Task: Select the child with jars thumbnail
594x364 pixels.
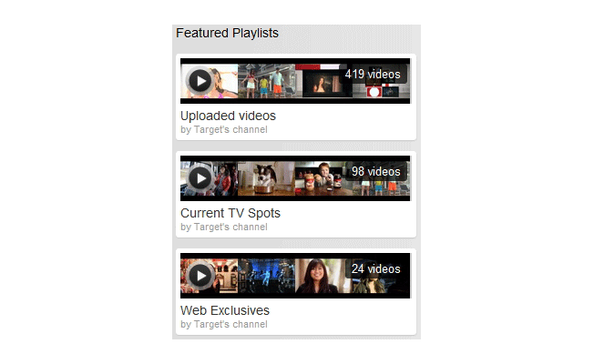Action: tap(323, 178)
